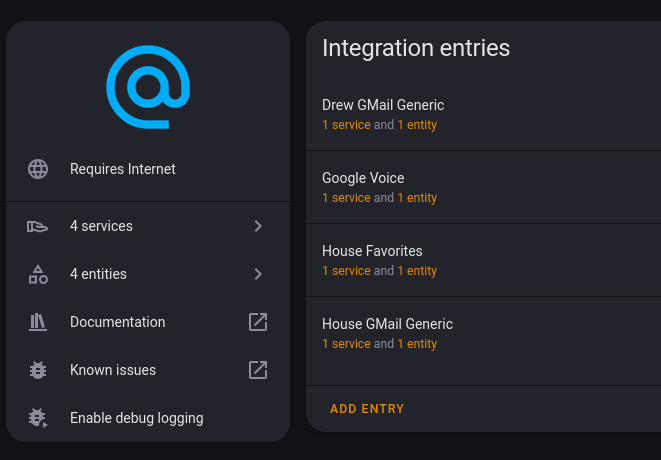Click the shapes entities icon
Viewport: 661px width, 460px height.
tap(38, 274)
